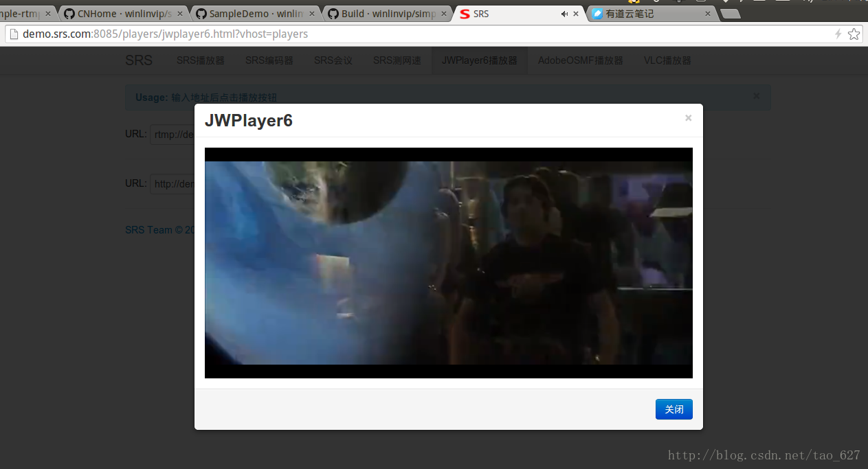The image size is (868, 469).
Task: Mute audio via speaker icon on SRS tab
Action: tap(564, 14)
